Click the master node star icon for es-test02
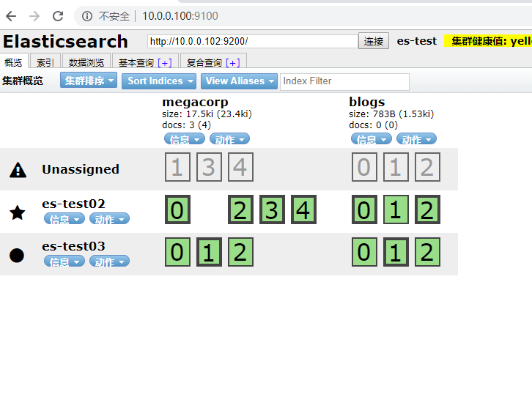The width and height of the screenshot is (532, 397). [18, 212]
